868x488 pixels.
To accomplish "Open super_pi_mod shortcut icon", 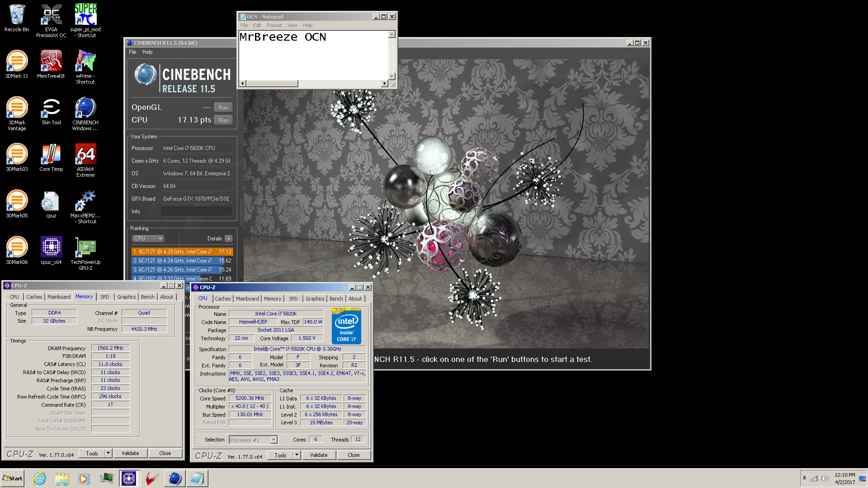I will [x=85, y=21].
